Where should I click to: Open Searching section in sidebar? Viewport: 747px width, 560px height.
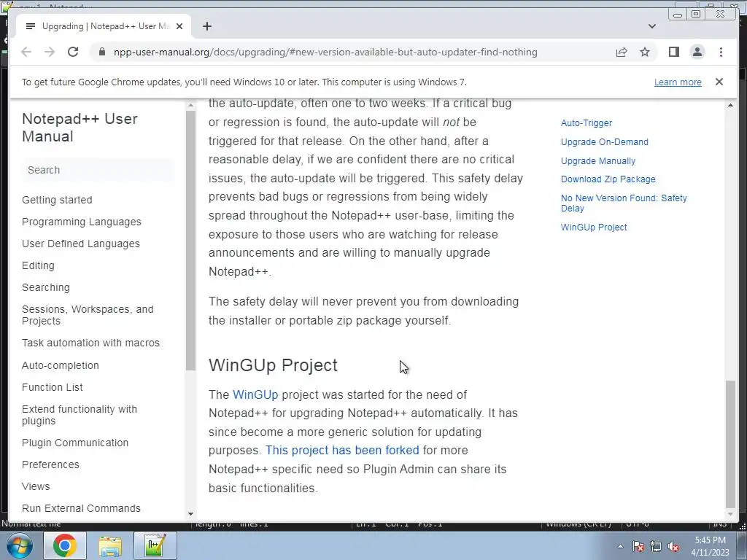(46, 287)
